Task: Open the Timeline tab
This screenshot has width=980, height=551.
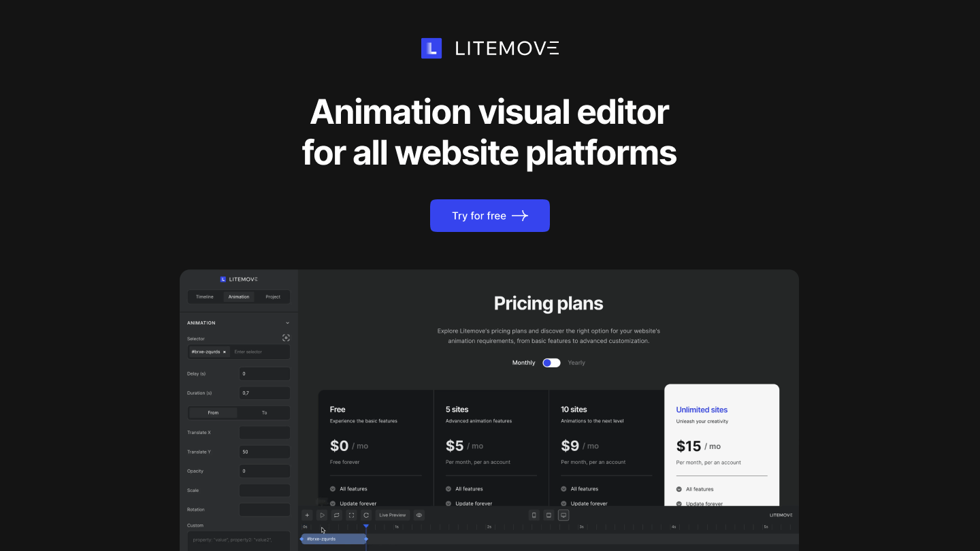Action: tap(204, 297)
